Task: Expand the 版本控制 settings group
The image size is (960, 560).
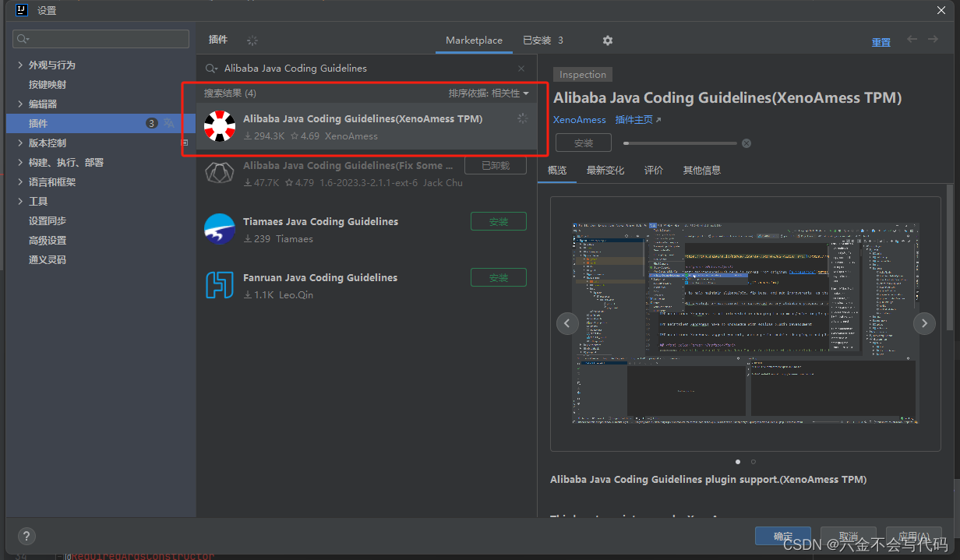Action: click(x=20, y=143)
